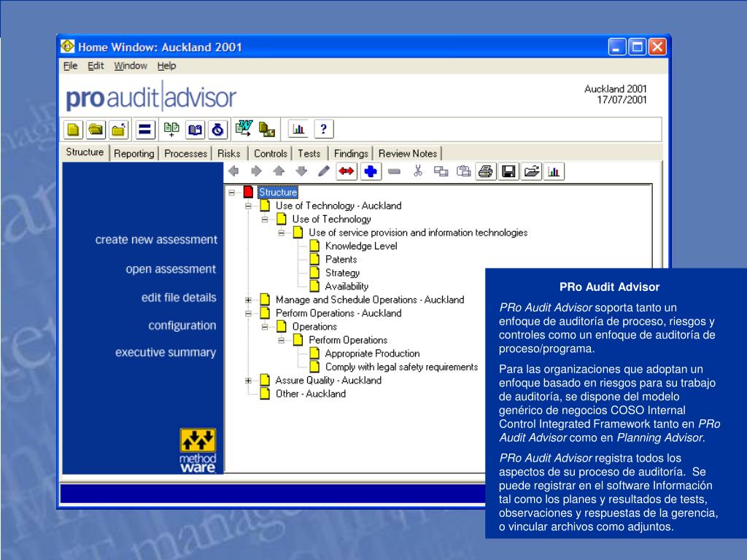Click the question mark help icon
The width and height of the screenshot is (747, 560).
point(323,129)
